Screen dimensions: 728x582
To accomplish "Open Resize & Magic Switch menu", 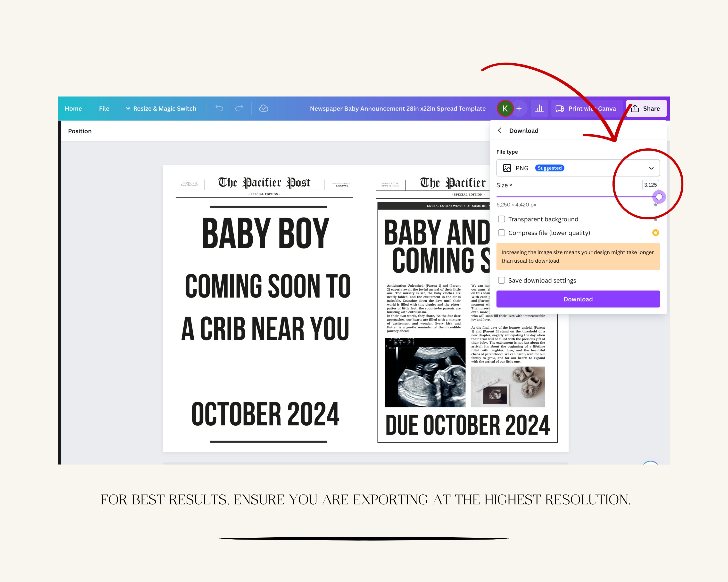I will click(161, 109).
